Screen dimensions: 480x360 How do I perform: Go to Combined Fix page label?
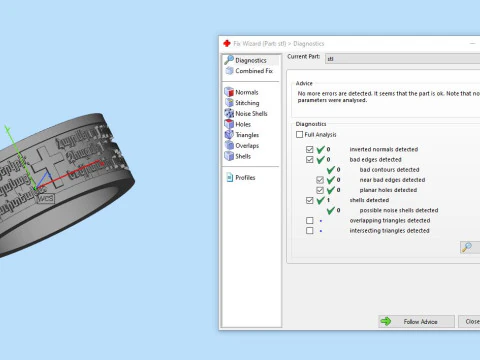254,71
